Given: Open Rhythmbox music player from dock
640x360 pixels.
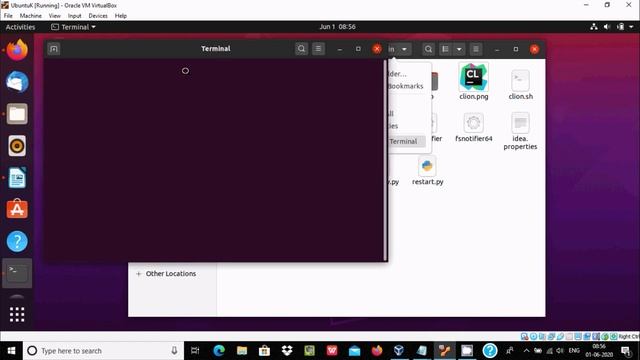Looking at the screenshot, I should pyautogui.click(x=17, y=146).
